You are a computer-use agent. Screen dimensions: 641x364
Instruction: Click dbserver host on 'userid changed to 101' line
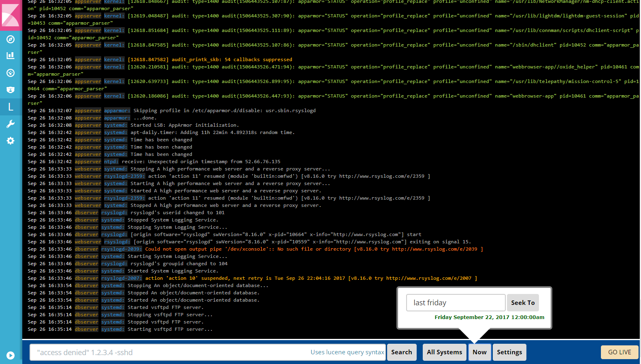click(x=86, y=213)
